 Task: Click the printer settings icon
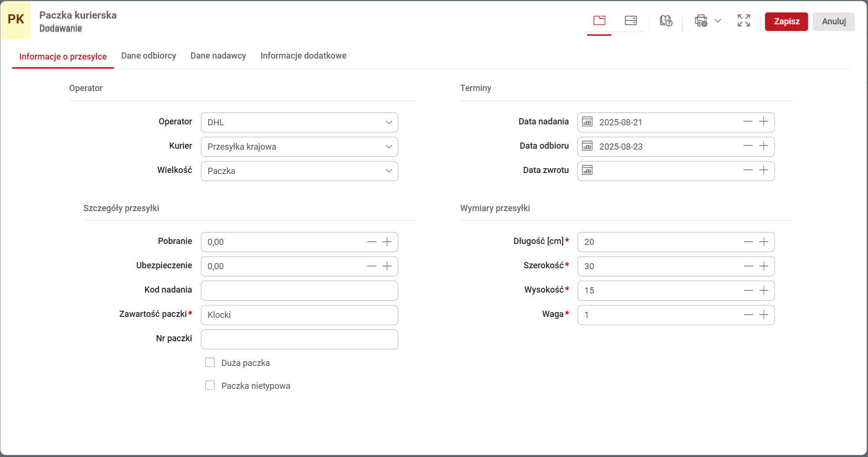point(701,21)
